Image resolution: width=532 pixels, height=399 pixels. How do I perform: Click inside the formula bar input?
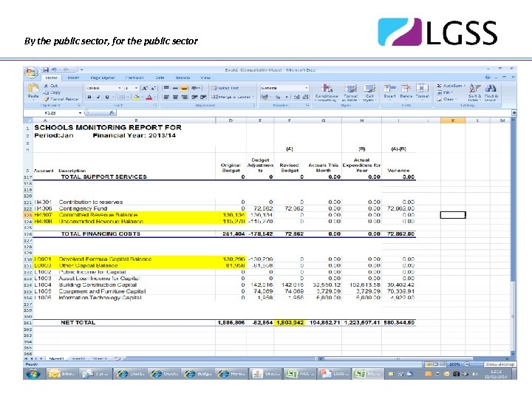314,112
